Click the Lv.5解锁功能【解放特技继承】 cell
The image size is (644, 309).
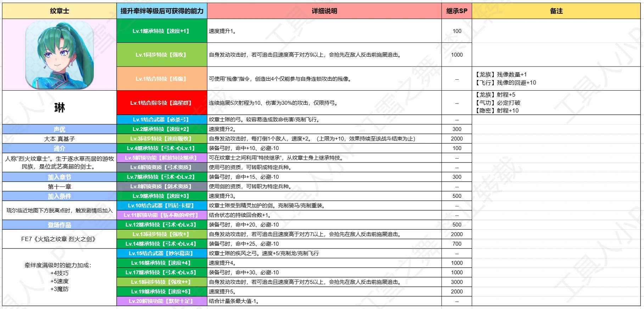(x=162, y=158)
